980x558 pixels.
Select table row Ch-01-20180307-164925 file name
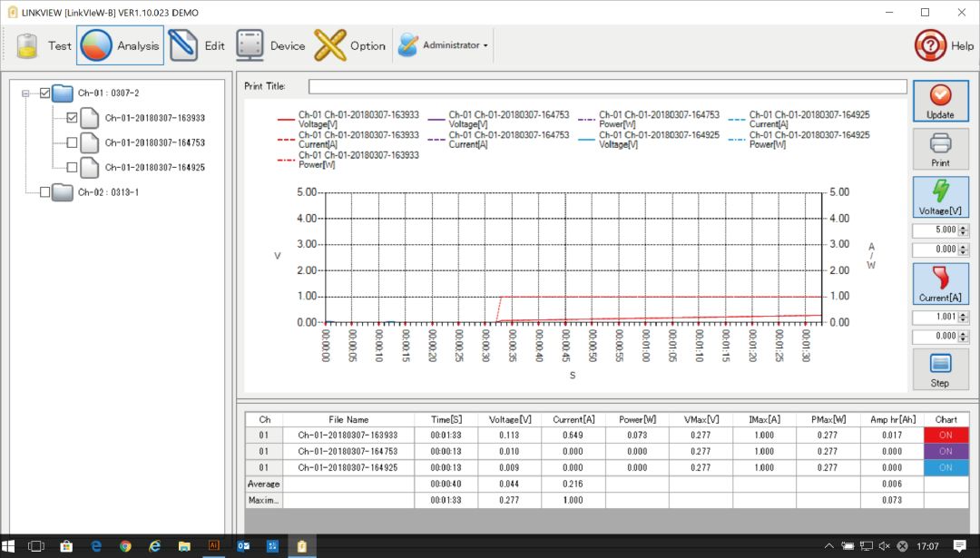coord(348,467)
